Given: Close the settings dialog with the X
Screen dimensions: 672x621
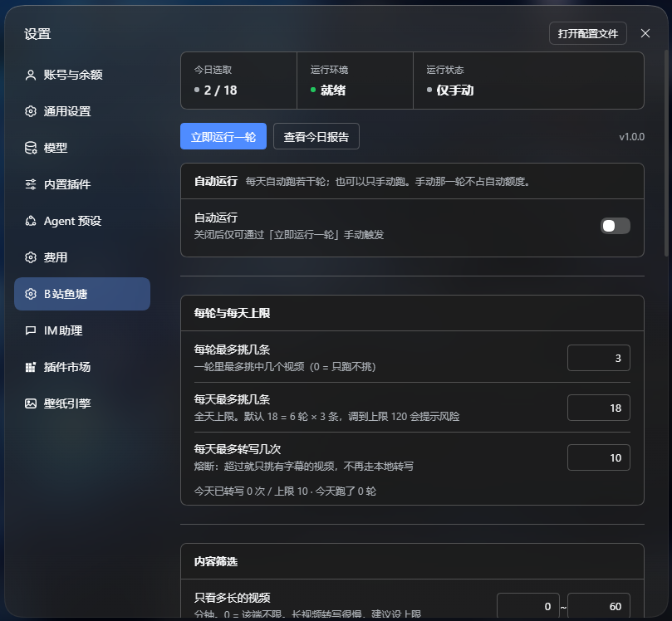Looking at the screenshot, I should (645, 33).
